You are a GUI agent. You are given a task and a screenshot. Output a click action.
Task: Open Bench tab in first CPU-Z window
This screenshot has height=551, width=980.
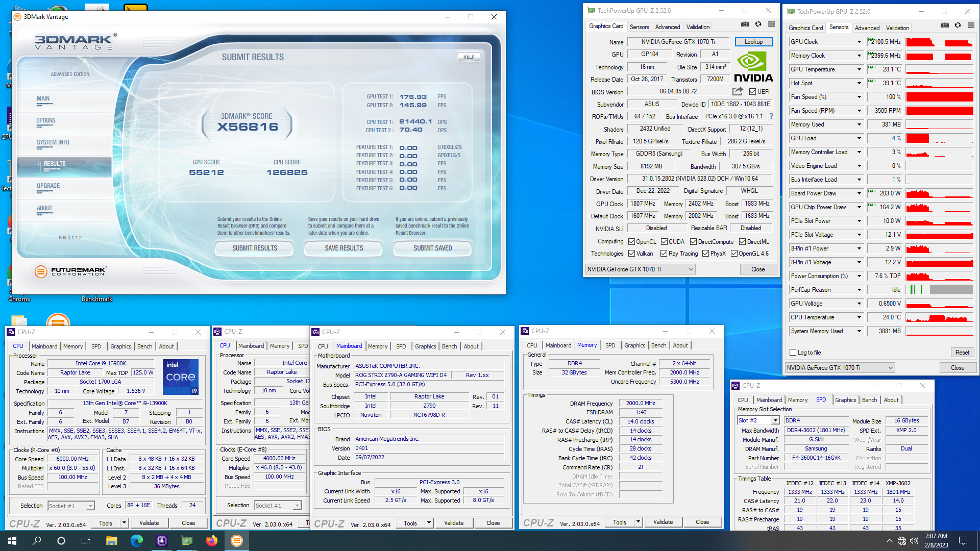pyautogui.click(x=144, y=346)
